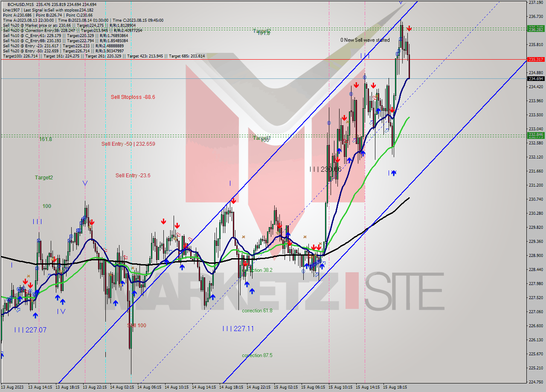Select the 'Sell Entry -50 | 232.659' label
546x392 pixels.
tap(128, 144)
